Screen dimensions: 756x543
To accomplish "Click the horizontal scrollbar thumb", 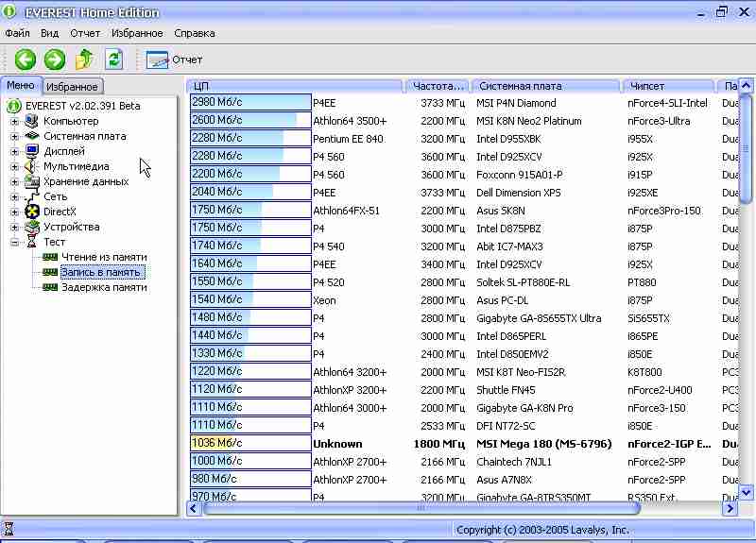I will (x=421, y=508).
